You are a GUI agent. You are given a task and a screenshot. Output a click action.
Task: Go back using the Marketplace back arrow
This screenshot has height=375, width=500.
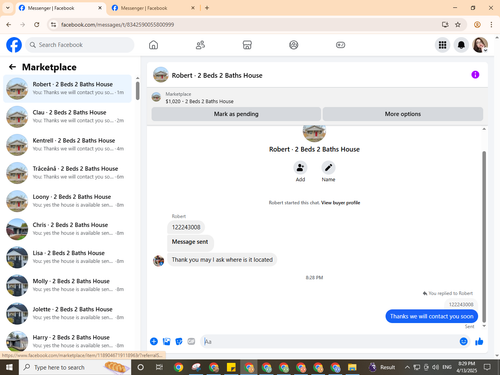pos(12,67)
